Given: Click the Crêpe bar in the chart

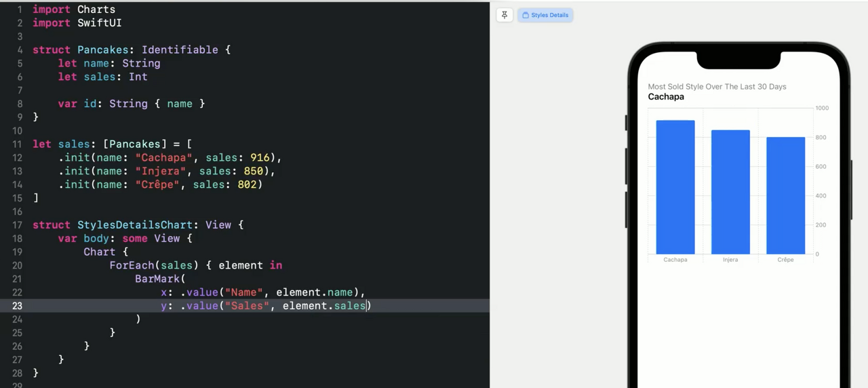Looking at the screenshot, I should pos(785,195).
